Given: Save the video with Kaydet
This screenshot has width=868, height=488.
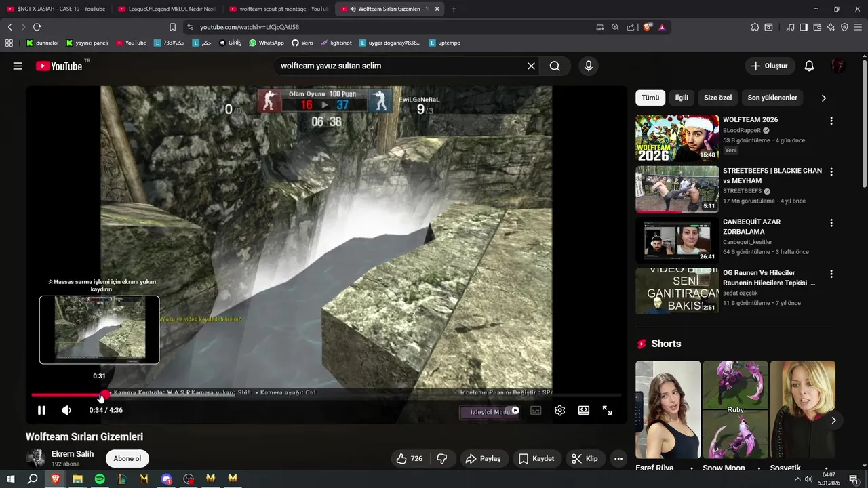Looking at the screenshot, I should 536,459.
